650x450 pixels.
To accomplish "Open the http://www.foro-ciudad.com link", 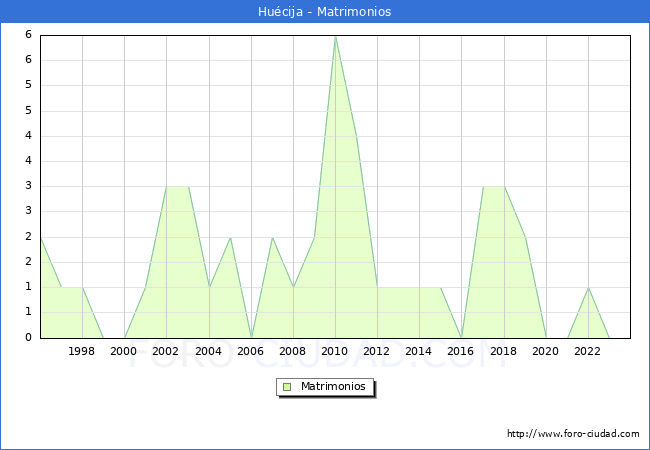I will (x=573, y=434).
